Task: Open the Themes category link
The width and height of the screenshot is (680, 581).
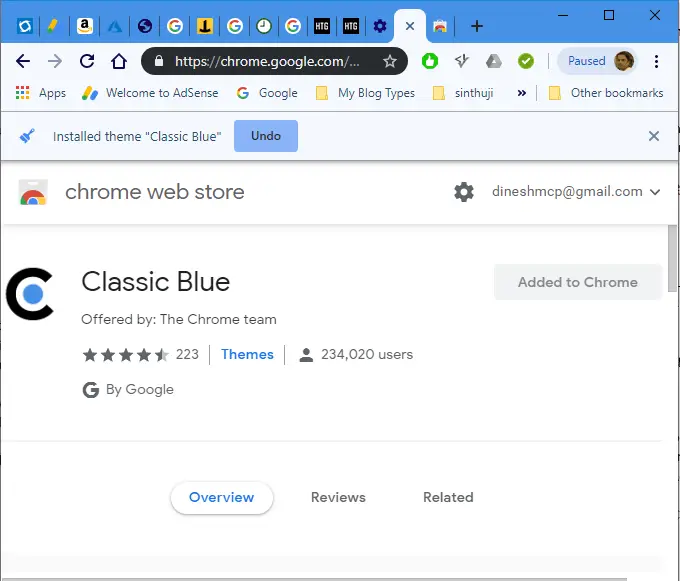Action: tap(247, 354)
